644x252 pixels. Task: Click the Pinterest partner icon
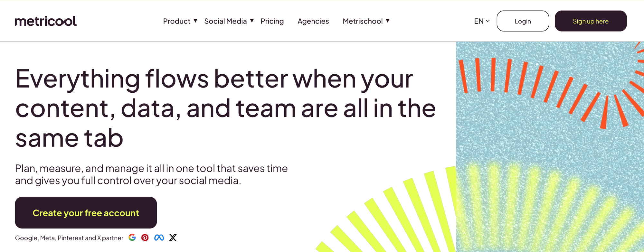point(145,238)
